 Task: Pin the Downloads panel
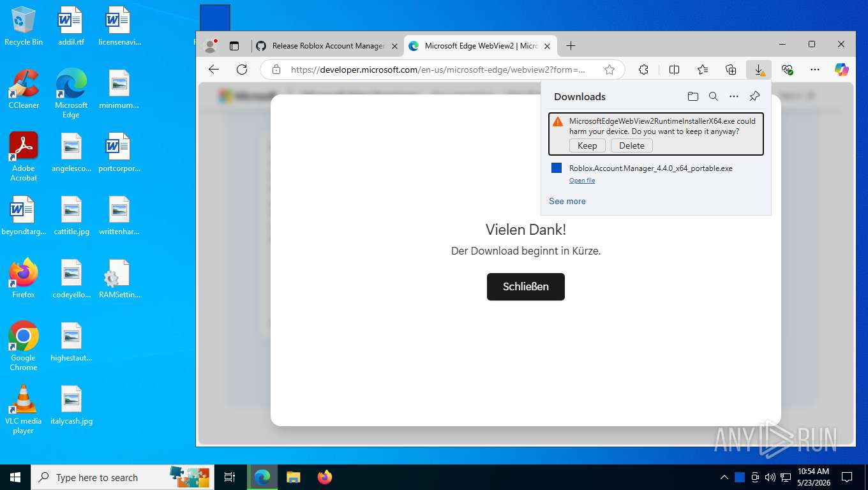(x=754, y=96)
